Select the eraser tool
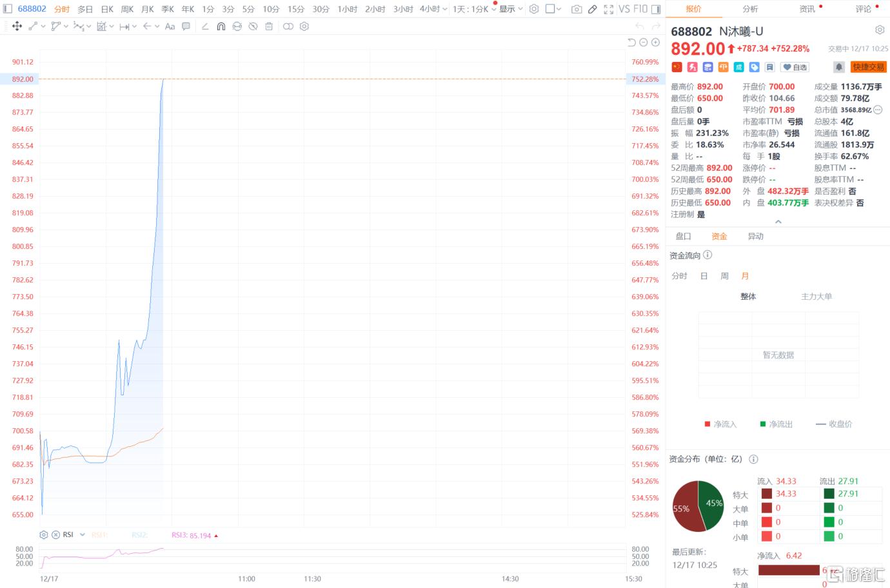This screenshot has width=890, height=588. pyautogui.click(x=205, y=26)
